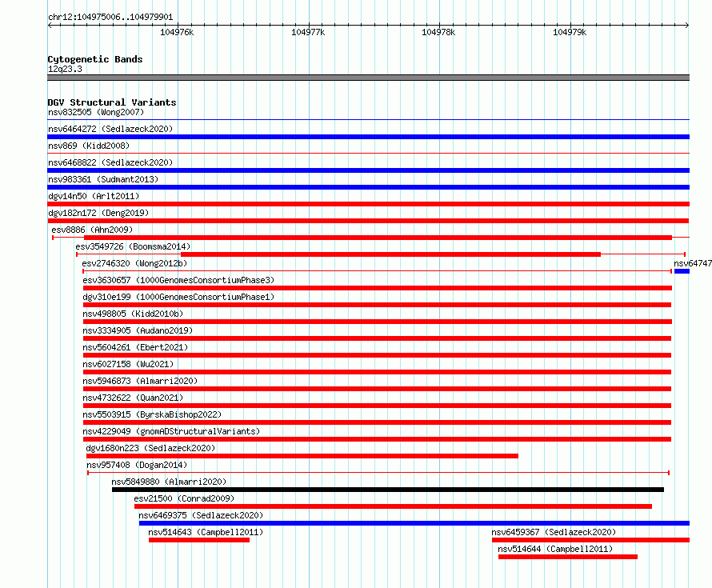Click the 104977k ruler tick label

click(x=308, y=32)
